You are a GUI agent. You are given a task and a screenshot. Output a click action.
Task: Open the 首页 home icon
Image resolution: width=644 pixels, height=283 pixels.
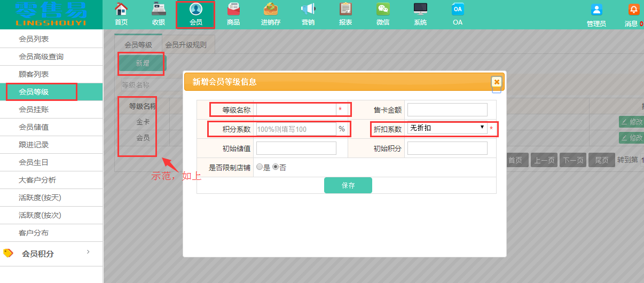(x=121, y=10)
